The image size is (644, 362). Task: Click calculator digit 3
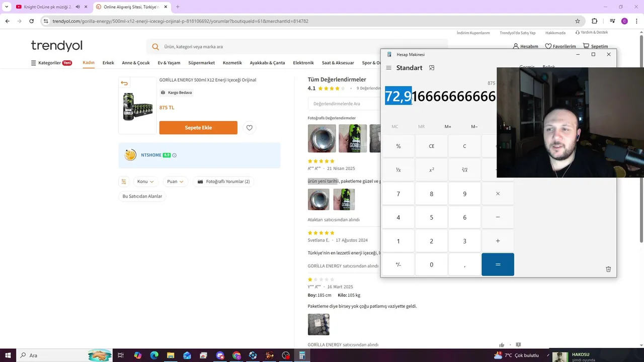coord(464,241)
